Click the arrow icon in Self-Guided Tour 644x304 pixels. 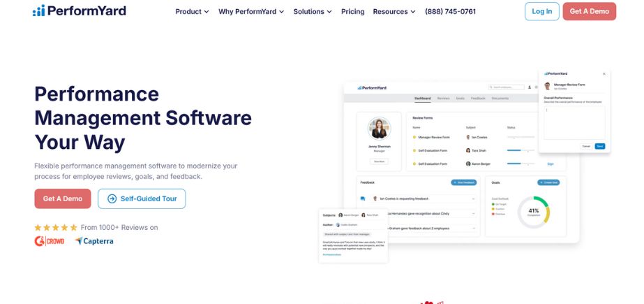tap(112, 198)
